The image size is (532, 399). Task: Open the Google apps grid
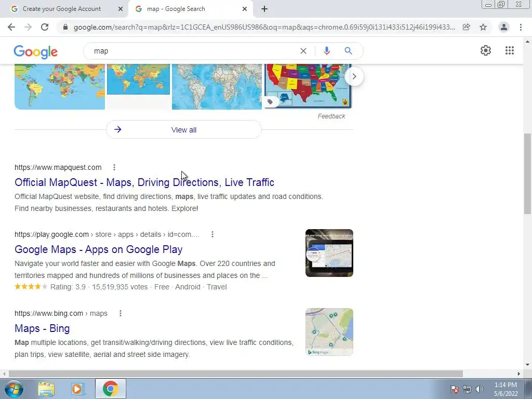[509, 50]
